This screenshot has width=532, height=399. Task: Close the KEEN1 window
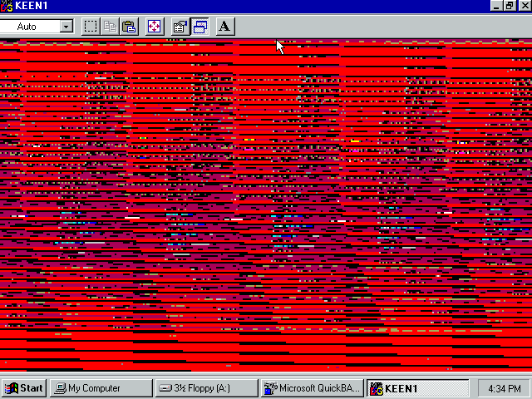[x=525, y=6]
